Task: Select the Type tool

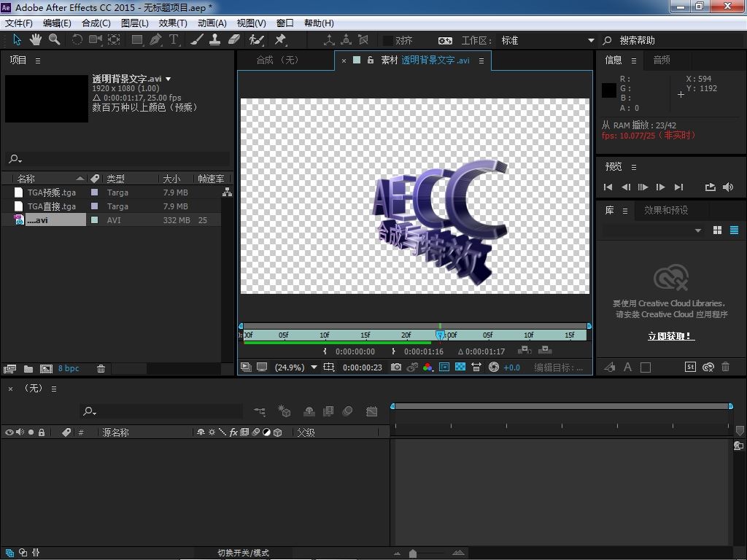Action: point(174,40)
